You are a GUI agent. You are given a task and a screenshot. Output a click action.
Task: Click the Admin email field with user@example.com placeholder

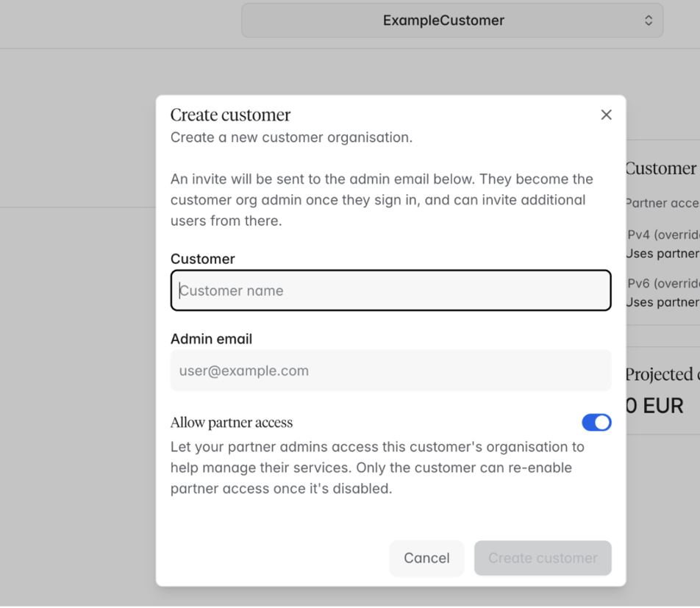pyautogui.click(x=390, y=371)
